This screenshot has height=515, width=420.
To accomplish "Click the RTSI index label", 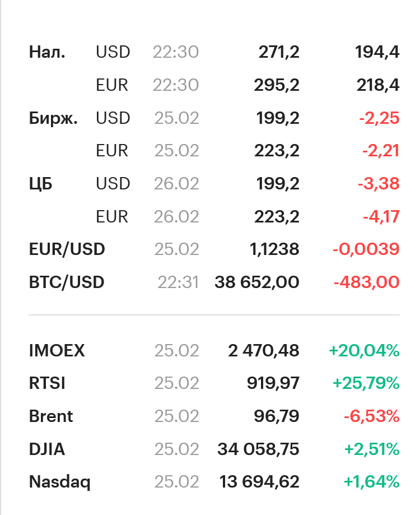I will pyautogui.click(x=47, y=384).
